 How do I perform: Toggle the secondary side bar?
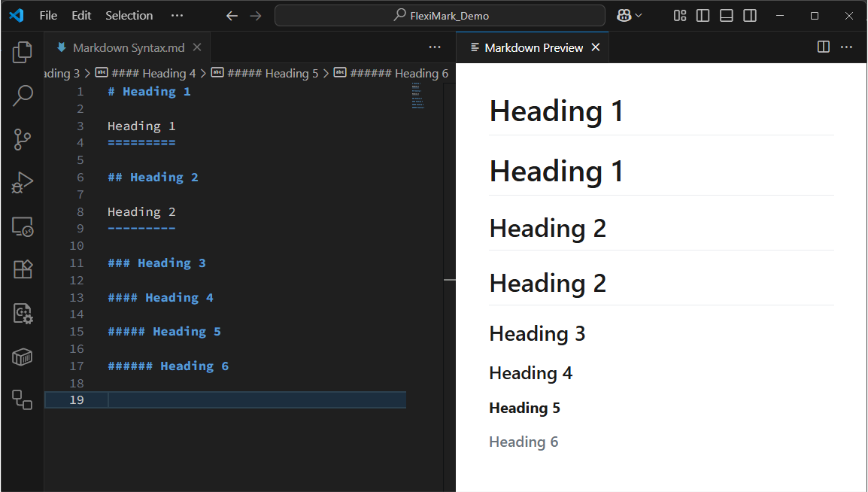[x=750, y=16]
